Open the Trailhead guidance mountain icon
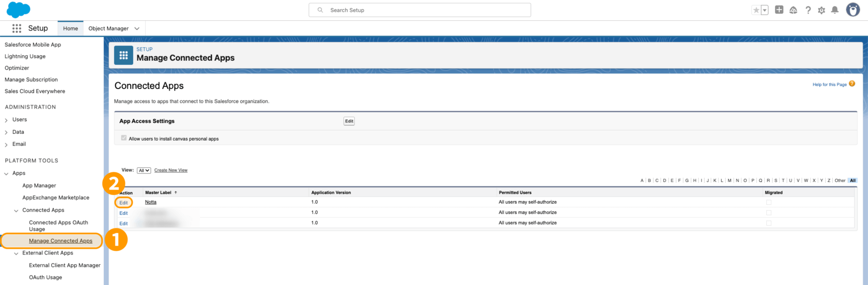Screen dimensions: 868x285 pyautogui.click(x=793, y=10)
